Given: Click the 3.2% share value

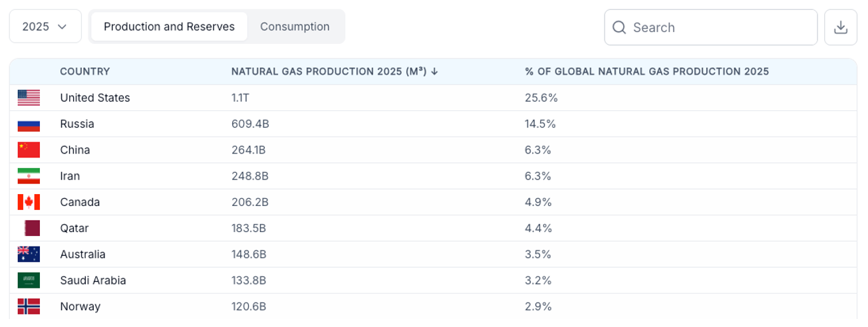Looking at the screenshot, I should tap(538, 280).
